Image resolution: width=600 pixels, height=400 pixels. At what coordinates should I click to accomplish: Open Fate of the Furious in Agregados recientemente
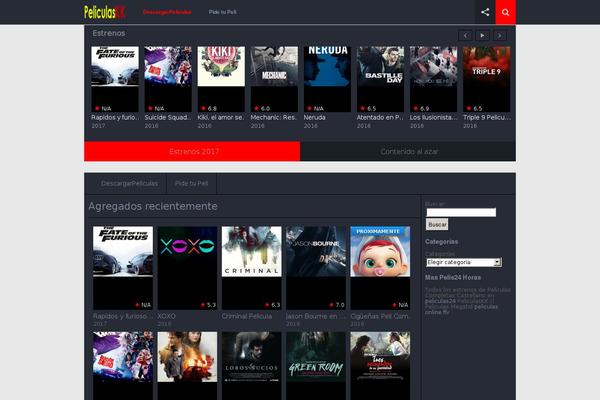point(123,268)
